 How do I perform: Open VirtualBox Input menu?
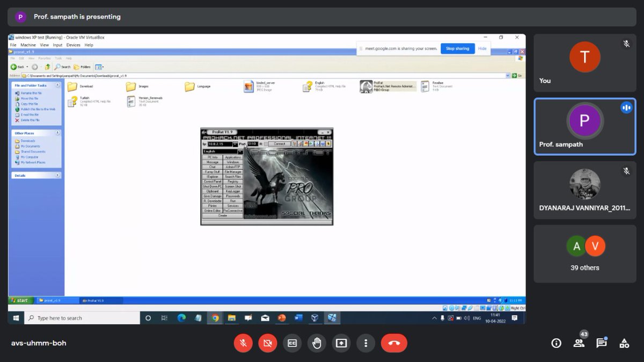(57, 45)
